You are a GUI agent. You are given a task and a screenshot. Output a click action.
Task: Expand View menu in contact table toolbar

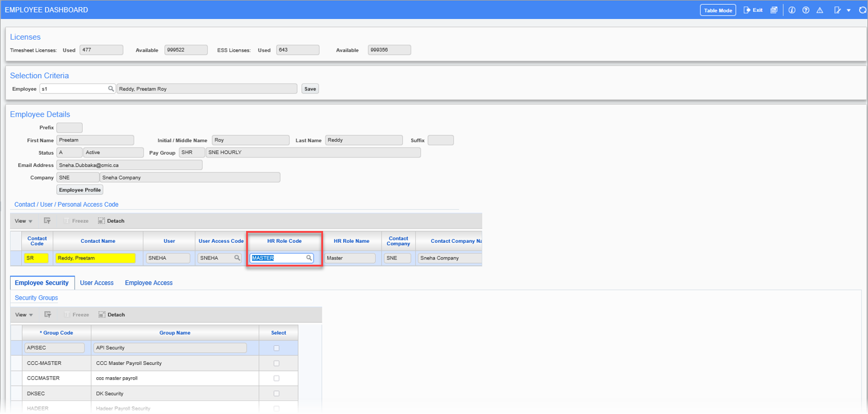24,221
